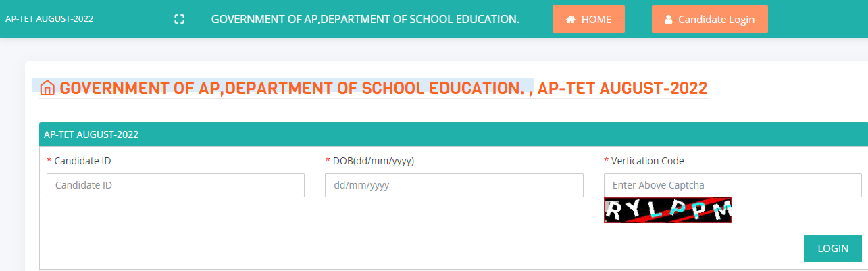The width and height of the screenshot is (868, 271).
Task: Click the RYLPPM captcha image
Action: coord(667,210)
